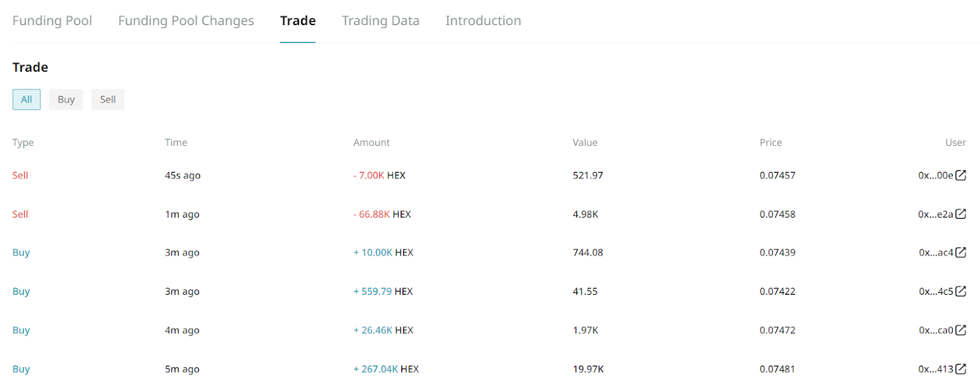Open external link icon for user 0x...4c5
Screen dimensions: 980x391
point(960,291)
